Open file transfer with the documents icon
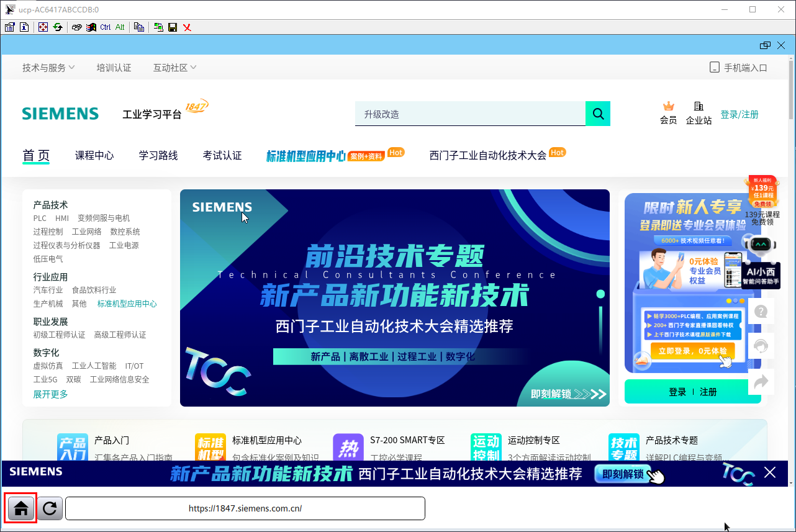The height and width of the screenshot is (532, 796). tap(139, 27)
